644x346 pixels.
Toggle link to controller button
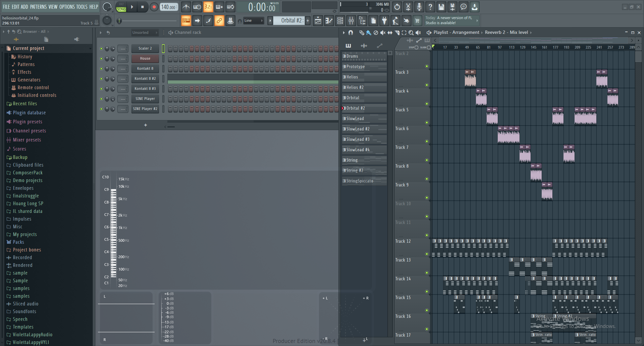click(x=219, y=21)
